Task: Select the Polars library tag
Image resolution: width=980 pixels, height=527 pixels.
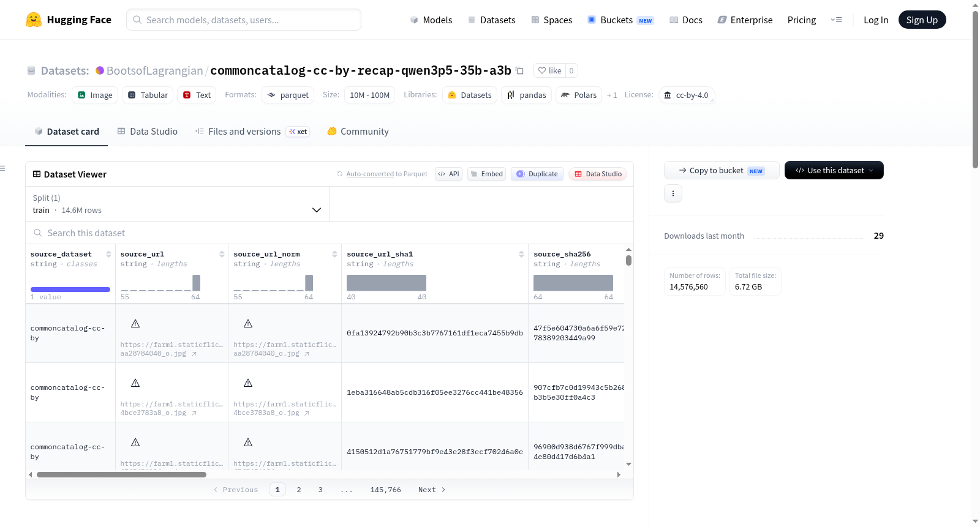Action: (x=579, y=95)
